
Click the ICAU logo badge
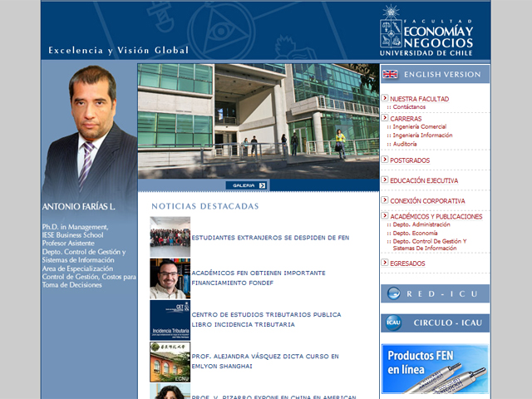(393, 323)
